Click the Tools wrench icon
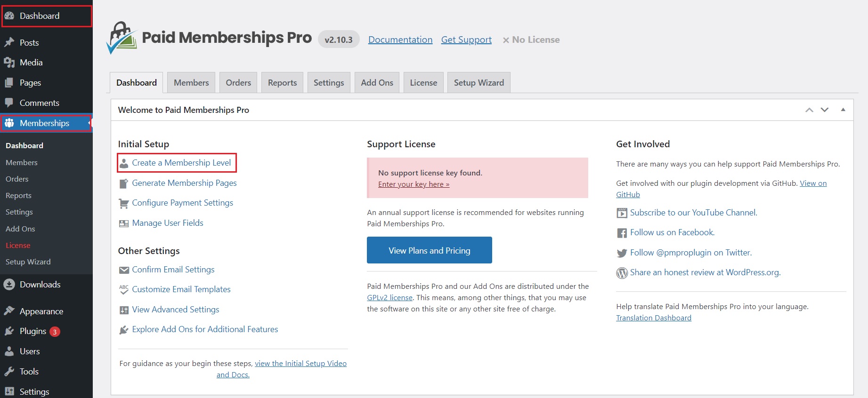 click(x=9, y=371)
